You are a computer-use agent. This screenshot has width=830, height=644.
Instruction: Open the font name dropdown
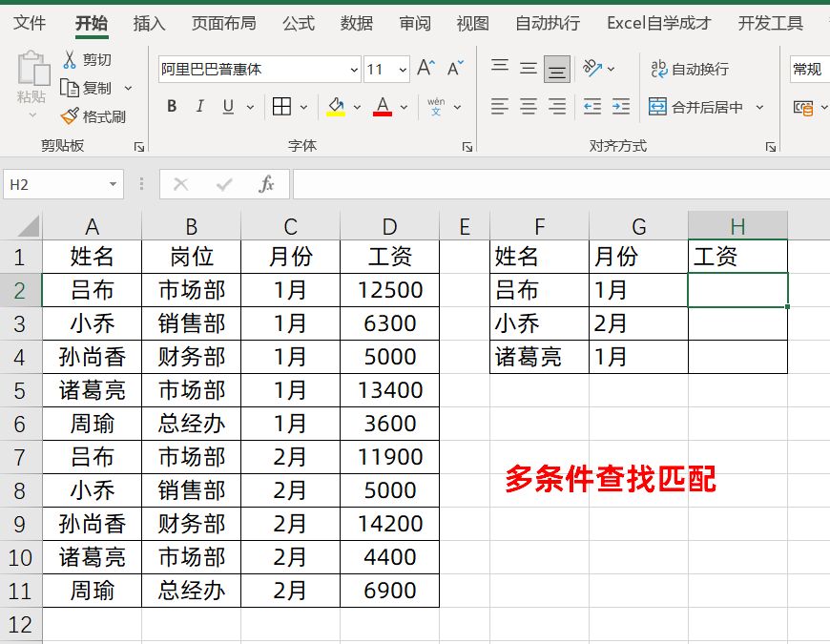[354, 70]
